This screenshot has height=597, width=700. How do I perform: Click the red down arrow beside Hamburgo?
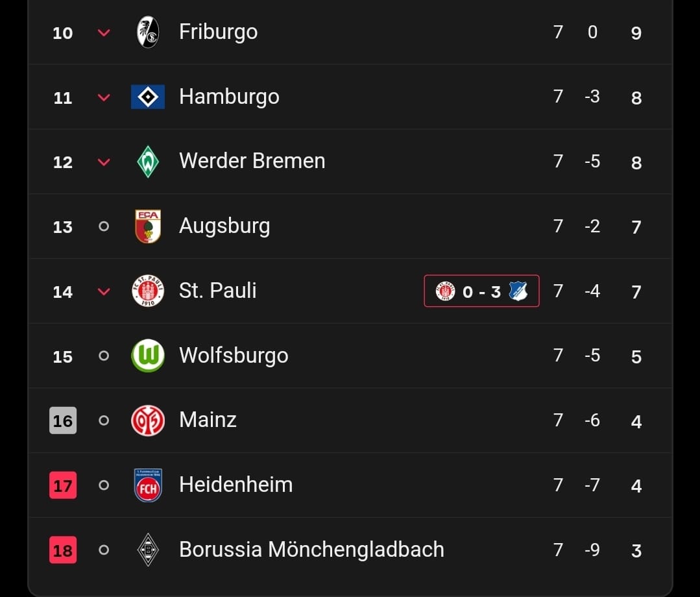point(104,97)
